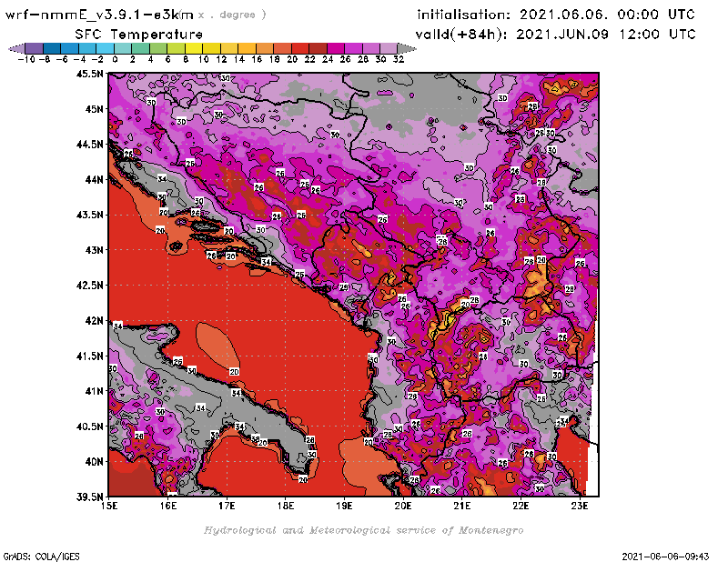Click the dark blue -8 to -6 legend swatch
Screen dimensions: 728x562
point(52,48)
